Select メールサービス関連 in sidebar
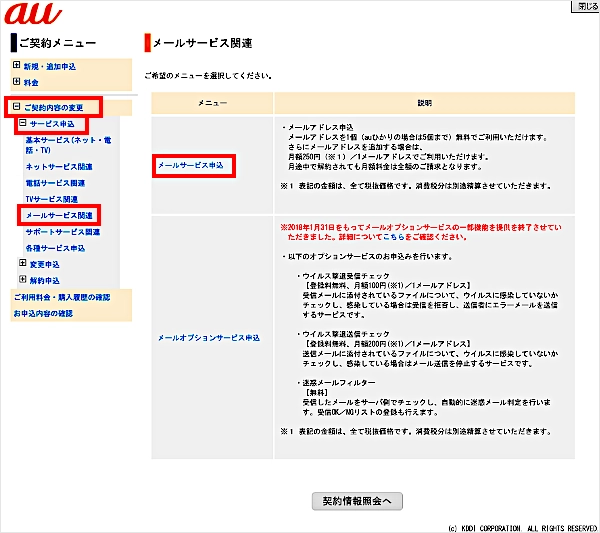The image size is (600, 533). pos(59,215)
